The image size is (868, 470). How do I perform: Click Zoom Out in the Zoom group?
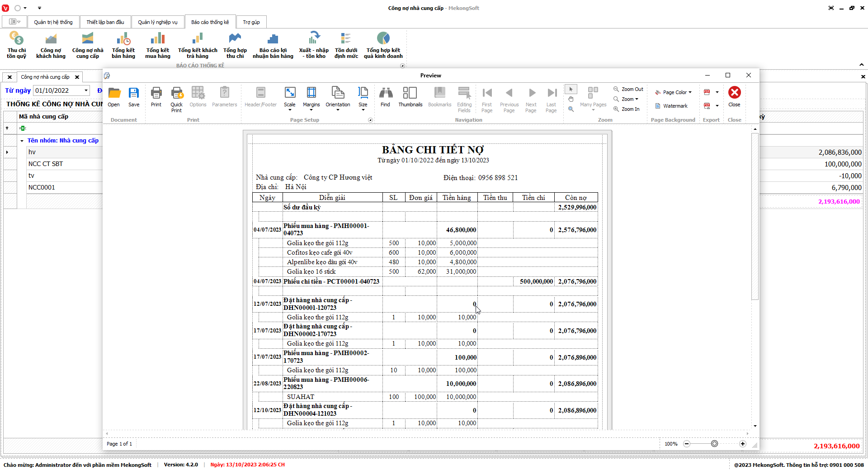pyautogui.click(x=628, y=89)
